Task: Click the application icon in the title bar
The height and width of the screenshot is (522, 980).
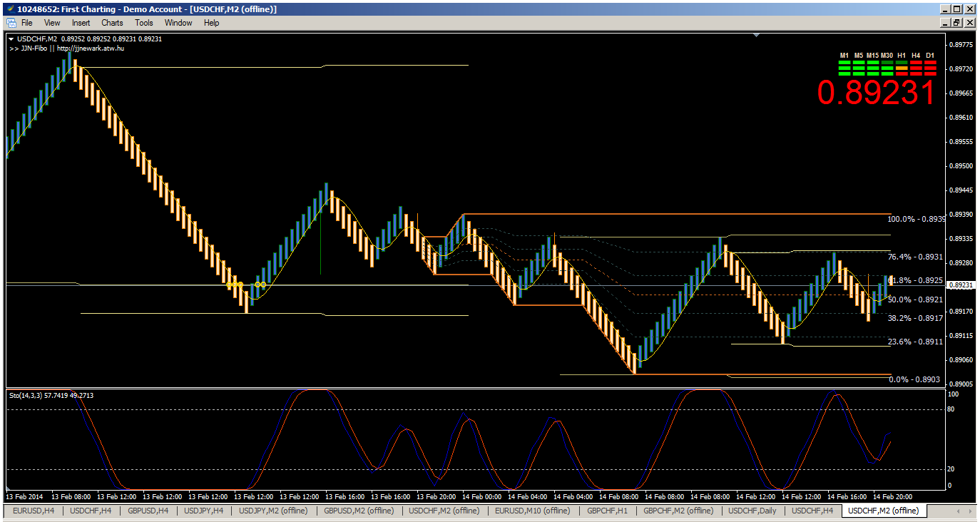Action: [x=9, y=9]
